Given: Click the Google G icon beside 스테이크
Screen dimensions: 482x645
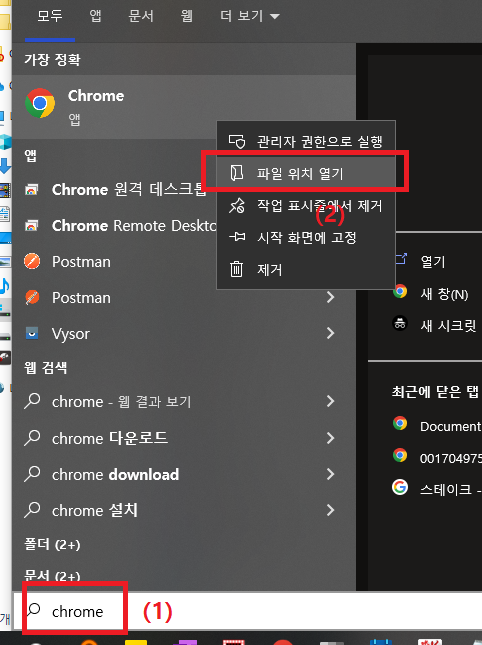Looking at the screenshot, I should pyautogui.click(x=400, y=487).
